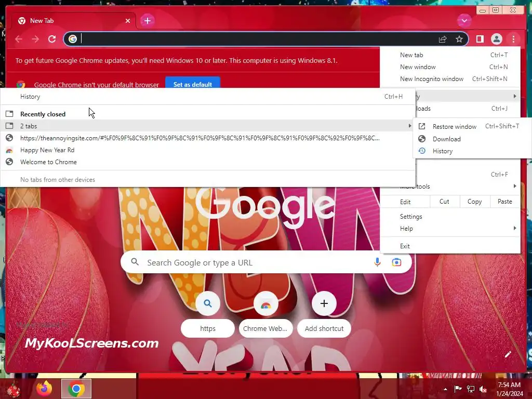532x399 pixels.
Task: Click Copy in the Edit row
Action: click(x=474, y=202)
